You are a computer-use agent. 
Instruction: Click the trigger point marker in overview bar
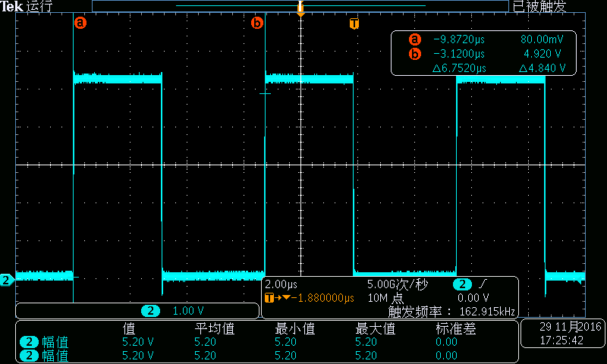point(300,8)
